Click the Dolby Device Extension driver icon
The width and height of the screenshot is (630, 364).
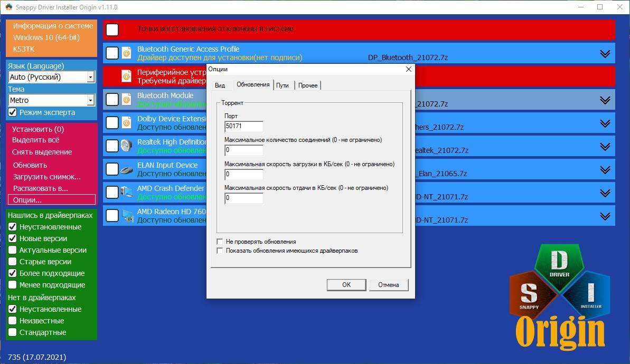(x=127, y=123)
